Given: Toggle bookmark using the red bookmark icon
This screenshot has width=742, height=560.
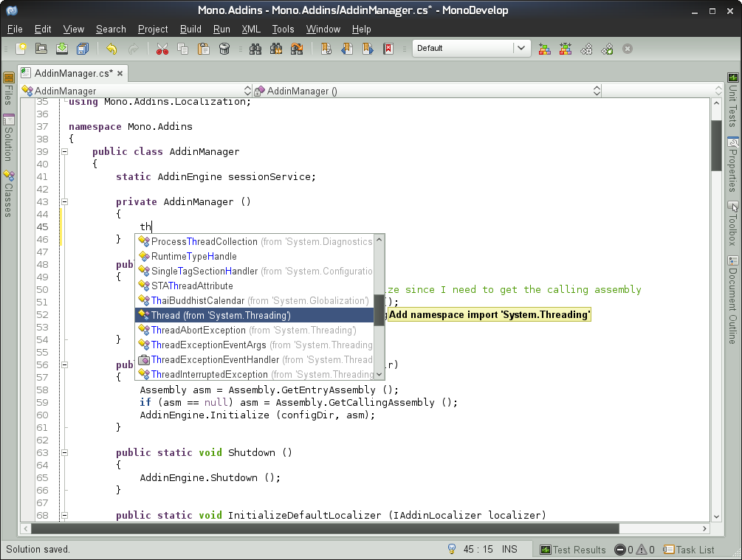Looking at the screenshot, I should (x=388, y=49).
